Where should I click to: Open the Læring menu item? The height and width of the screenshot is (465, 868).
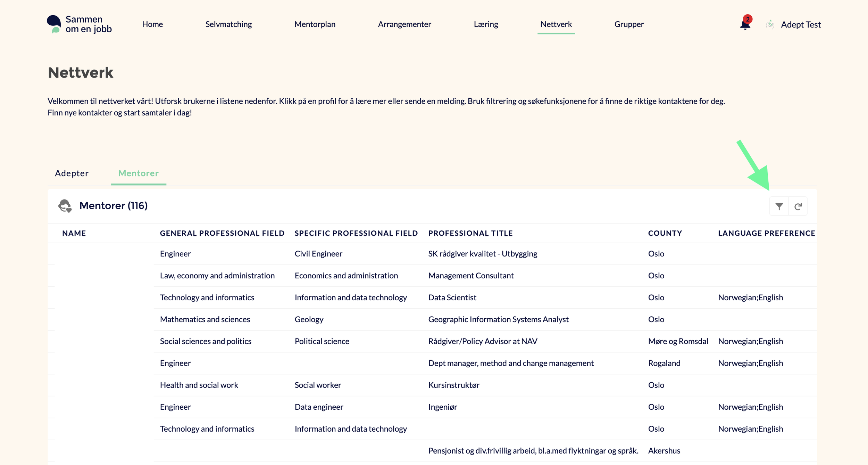click(x=486, y=24)
